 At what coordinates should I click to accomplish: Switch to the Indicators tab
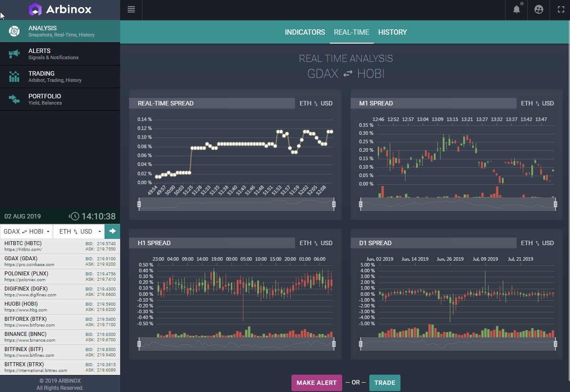(x=305, y=32)
